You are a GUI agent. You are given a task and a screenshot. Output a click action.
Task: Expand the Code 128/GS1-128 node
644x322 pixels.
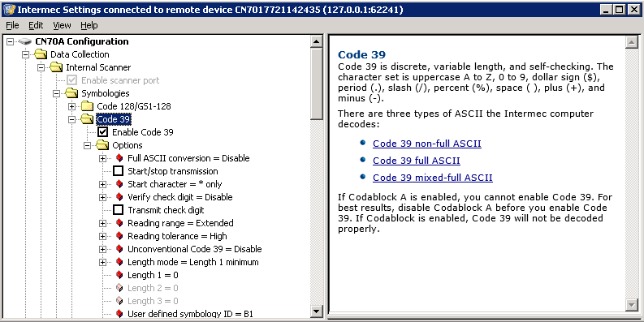72,106
